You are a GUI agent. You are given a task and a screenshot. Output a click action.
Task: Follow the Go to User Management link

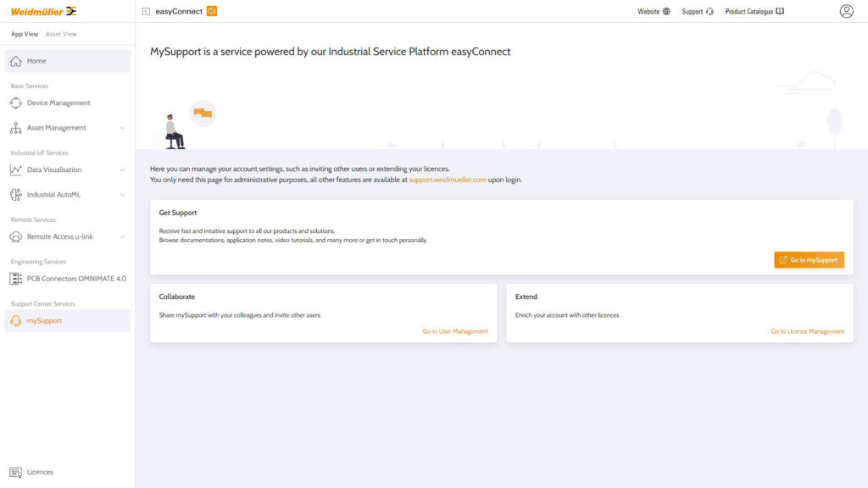455,331
